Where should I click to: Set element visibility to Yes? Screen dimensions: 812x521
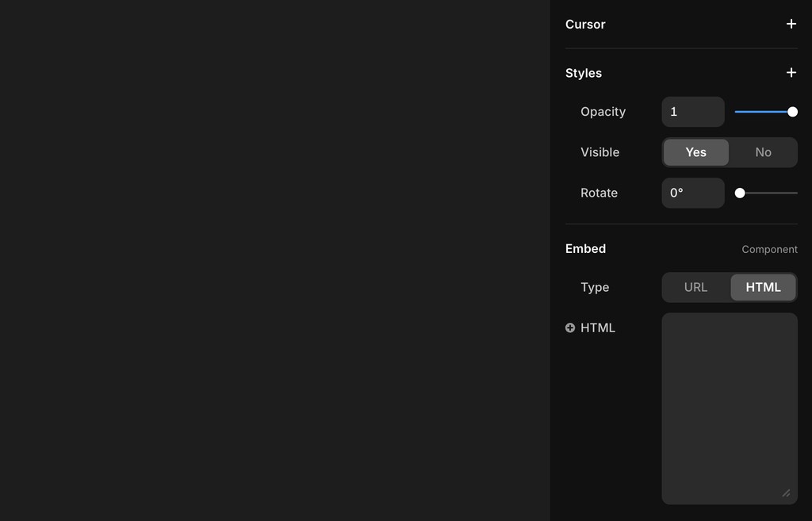pyautogui.click(x=695, y=152)
